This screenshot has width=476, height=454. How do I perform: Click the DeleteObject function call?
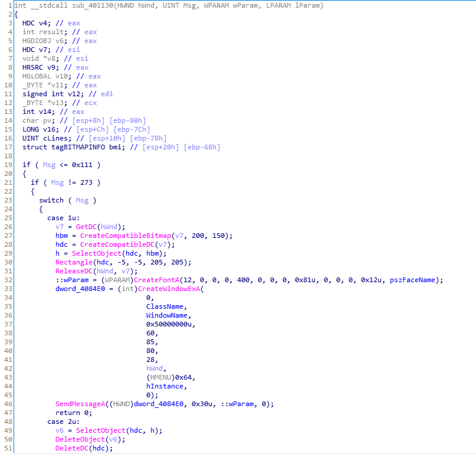pos(80,439)
